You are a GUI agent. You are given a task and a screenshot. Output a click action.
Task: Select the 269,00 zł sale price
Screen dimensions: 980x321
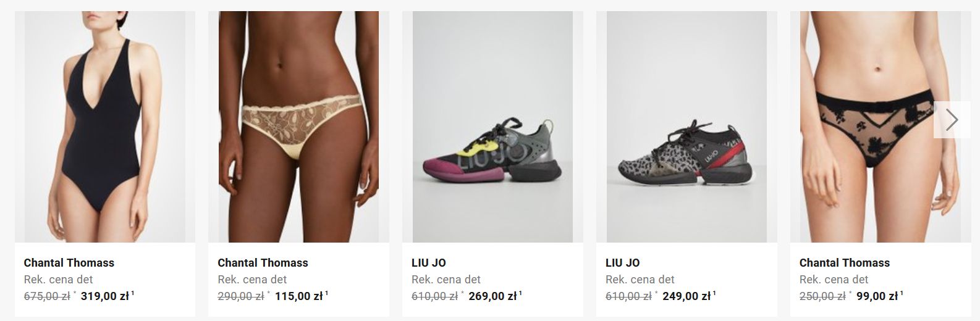492,296
